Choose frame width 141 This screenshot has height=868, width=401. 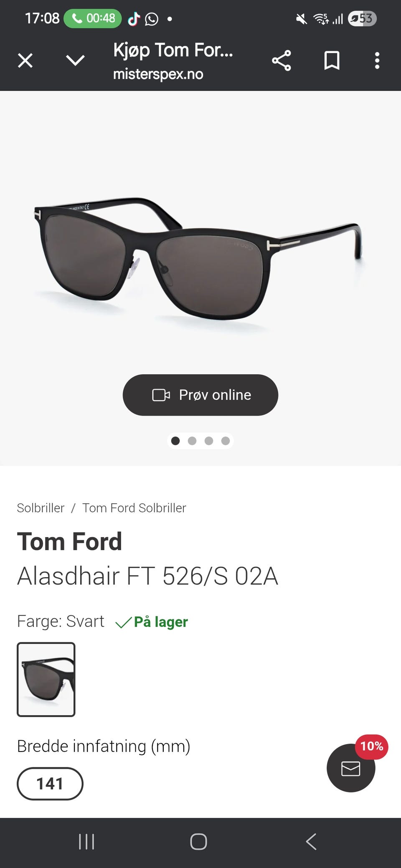50,783
